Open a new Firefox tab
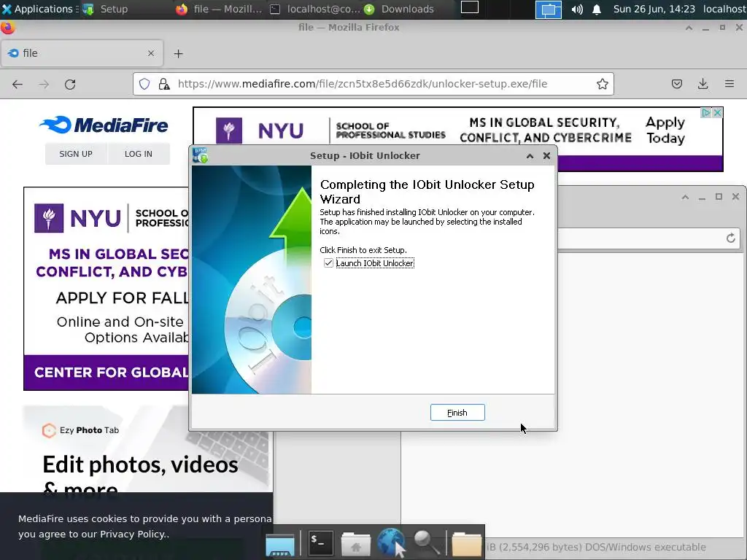 pos(178,53)
